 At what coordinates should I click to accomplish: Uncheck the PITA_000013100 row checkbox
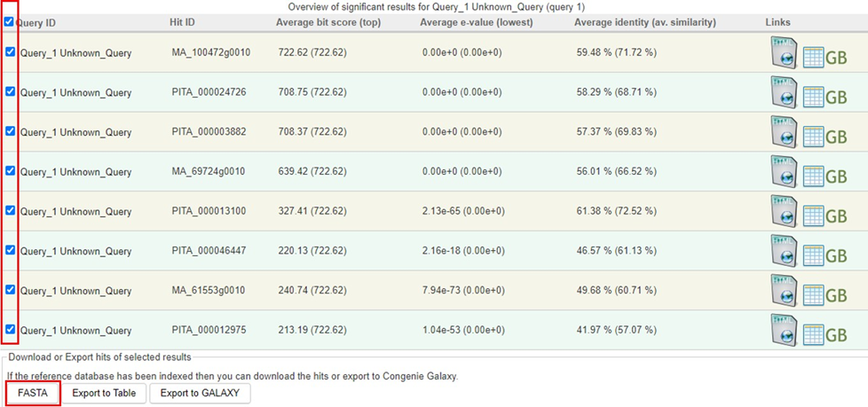click(11, 211)
